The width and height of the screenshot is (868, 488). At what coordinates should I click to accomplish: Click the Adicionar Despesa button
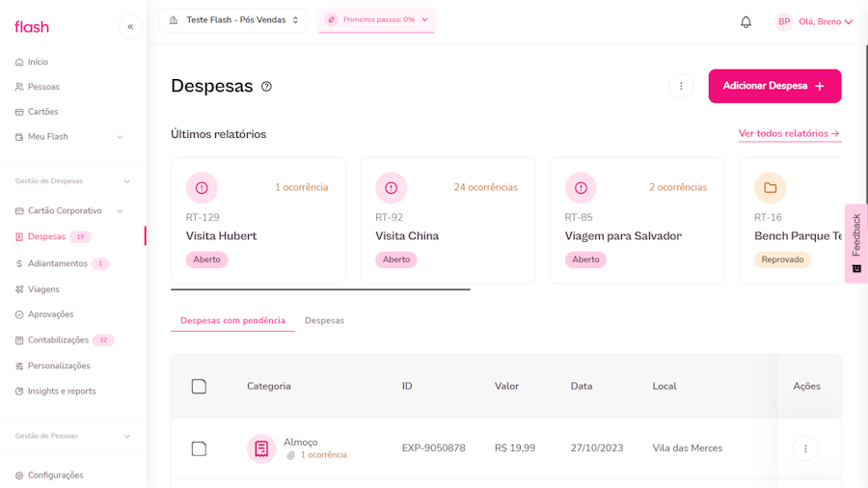coord(774,86)
